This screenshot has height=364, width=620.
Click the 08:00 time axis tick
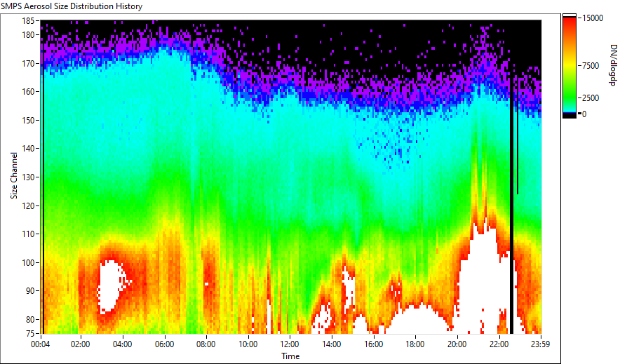pos(206,344)
